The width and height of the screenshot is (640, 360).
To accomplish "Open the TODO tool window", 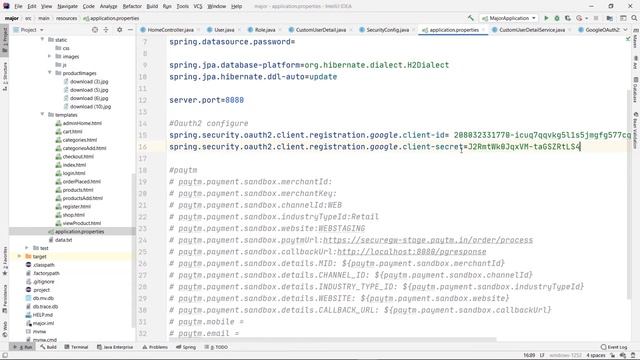I will [216, 347].
